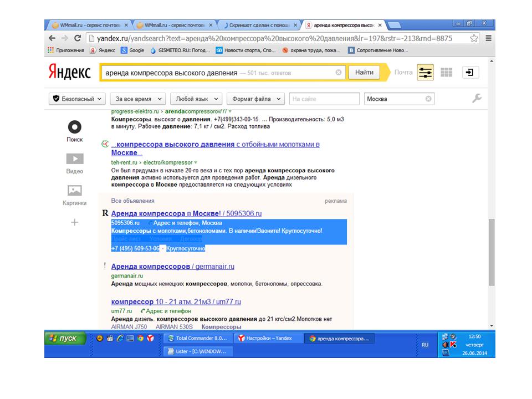
Task: Click the RU language indicator
Action: click(x=425, y=345)
